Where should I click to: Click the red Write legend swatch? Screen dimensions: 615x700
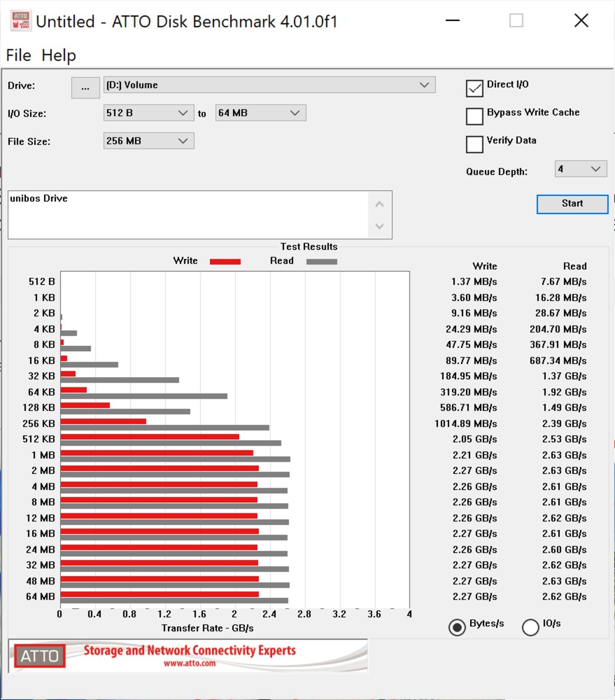coord(225,262)
